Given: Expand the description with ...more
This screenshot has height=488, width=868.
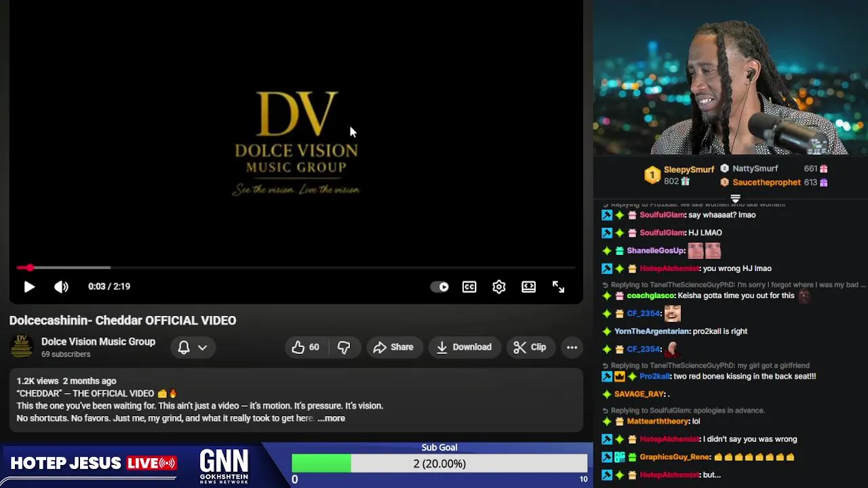Looking at the screenshot, I should point(332,418).
